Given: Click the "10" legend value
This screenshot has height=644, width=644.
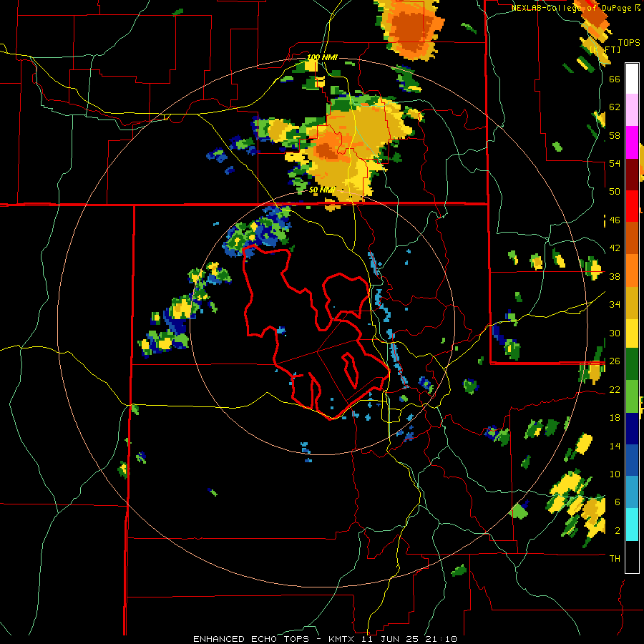Looking at the screenshot, I should 615,474.
